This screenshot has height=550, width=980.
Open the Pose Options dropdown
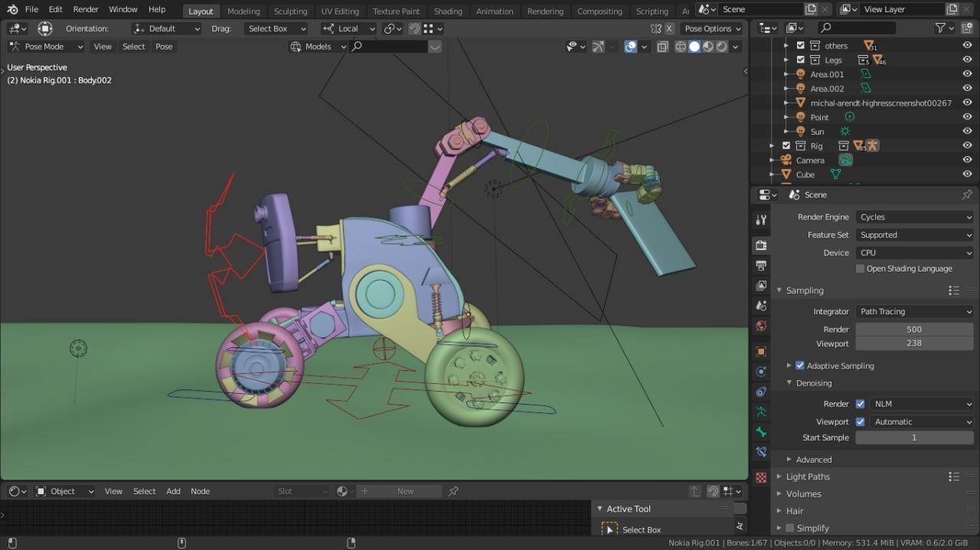[x=710, y=28]
